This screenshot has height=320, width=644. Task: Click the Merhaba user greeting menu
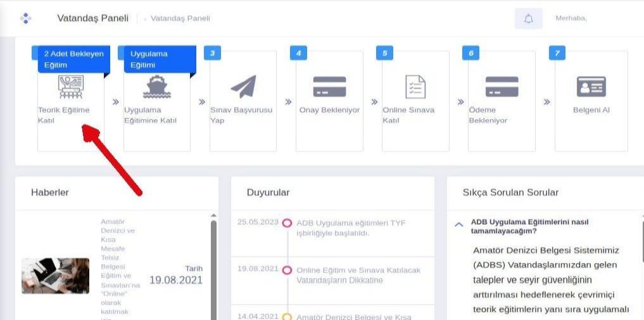pyautogui.click(x=571, y=18)
